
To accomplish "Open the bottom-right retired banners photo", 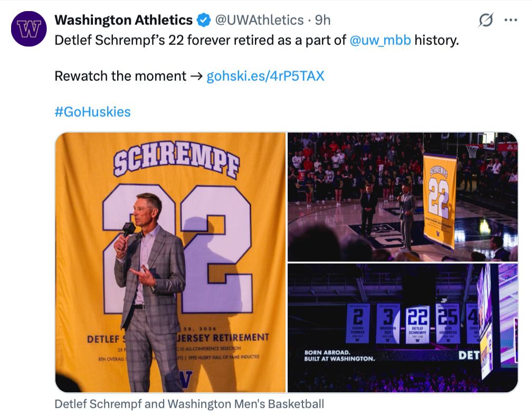I will pos(403,328).
